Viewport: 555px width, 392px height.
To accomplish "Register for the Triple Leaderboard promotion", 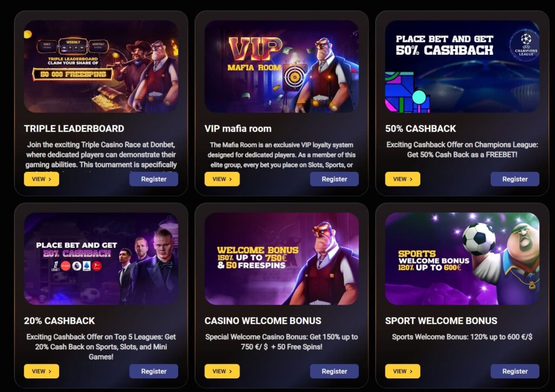I will (153, 179).
